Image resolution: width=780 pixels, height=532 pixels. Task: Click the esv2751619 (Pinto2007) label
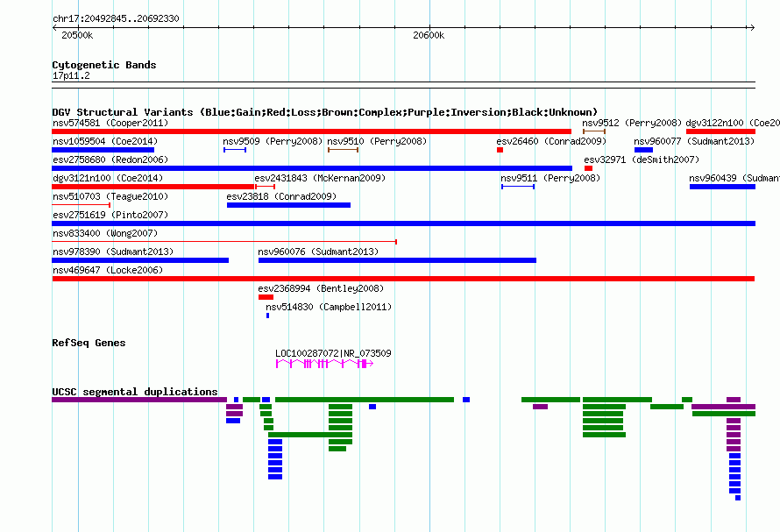(110, 215)
